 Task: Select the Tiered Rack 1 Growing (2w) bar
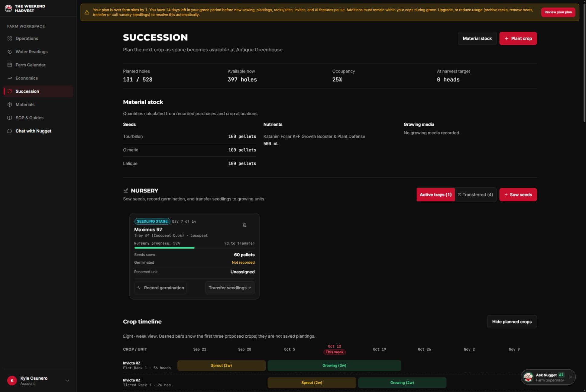pyautogui.click(x=402, y=383)
